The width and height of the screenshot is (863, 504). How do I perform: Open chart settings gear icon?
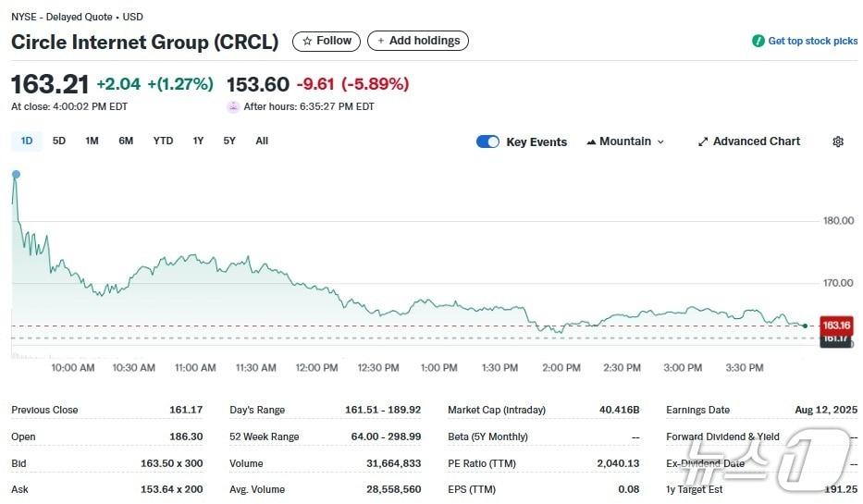click(838, 141)
